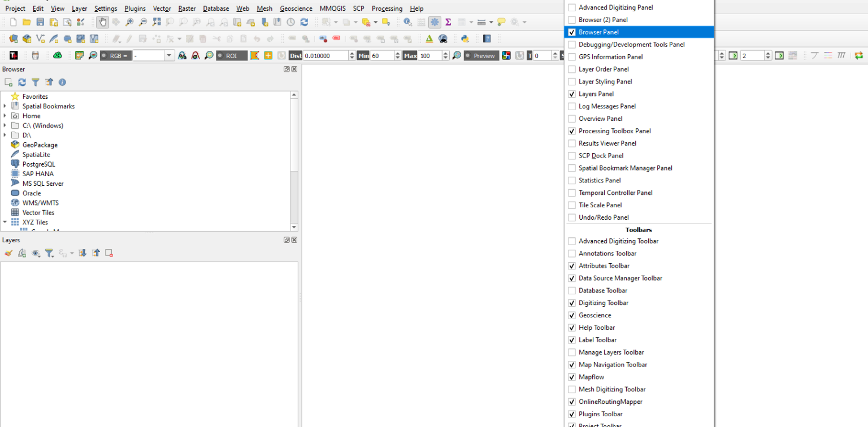Click the Dist value input field
This screenshot has height=427, width=868.
pyautogui.click(x=325, y=56)
